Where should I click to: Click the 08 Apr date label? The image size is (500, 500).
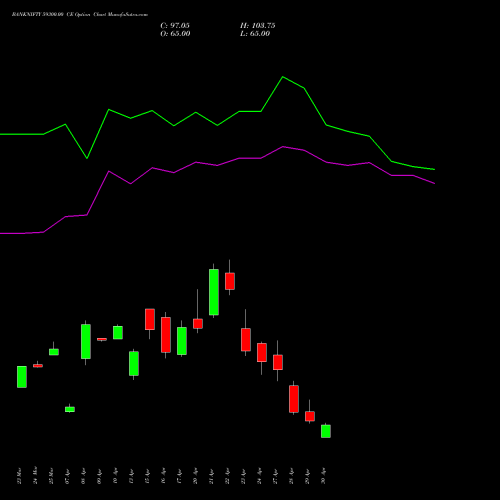coord(83,477)
